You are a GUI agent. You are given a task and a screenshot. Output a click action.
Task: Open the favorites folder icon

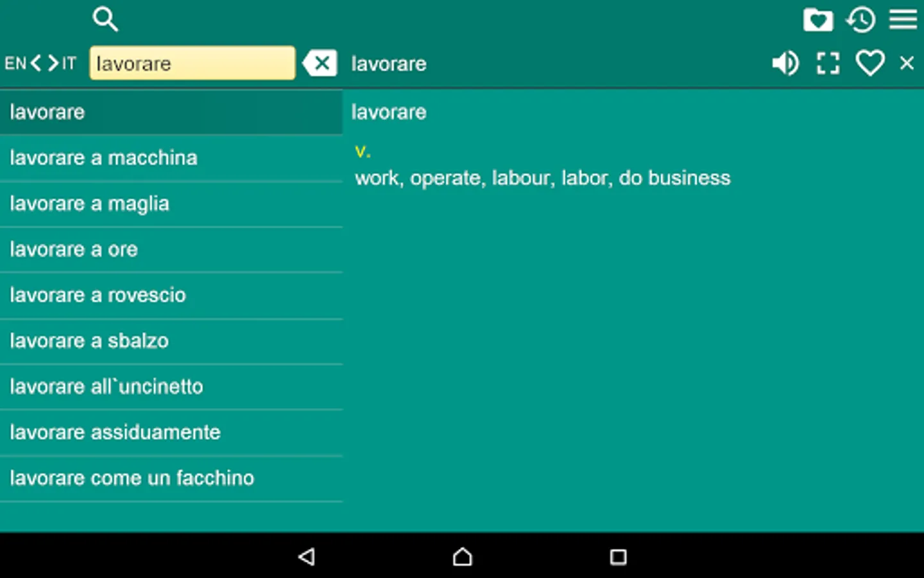point(818,20)
